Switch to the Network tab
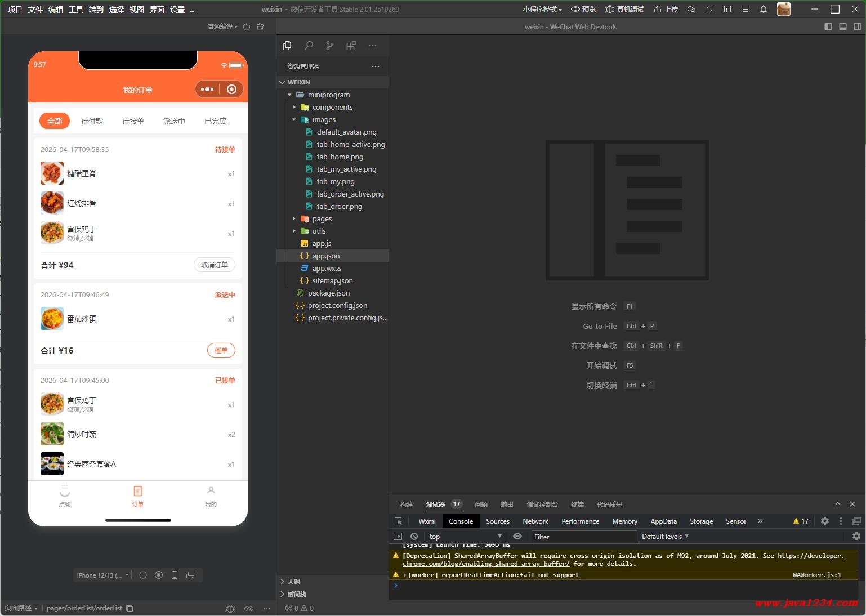The width and height of the screenshot is (866, 616). tap(535, 521)
